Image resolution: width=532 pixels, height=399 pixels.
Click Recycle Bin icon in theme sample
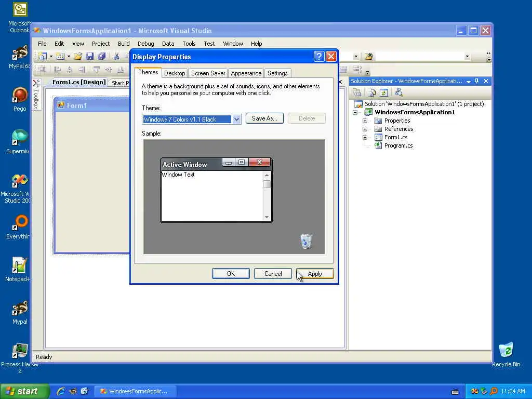pyautogui.click(x=306, y=241)
